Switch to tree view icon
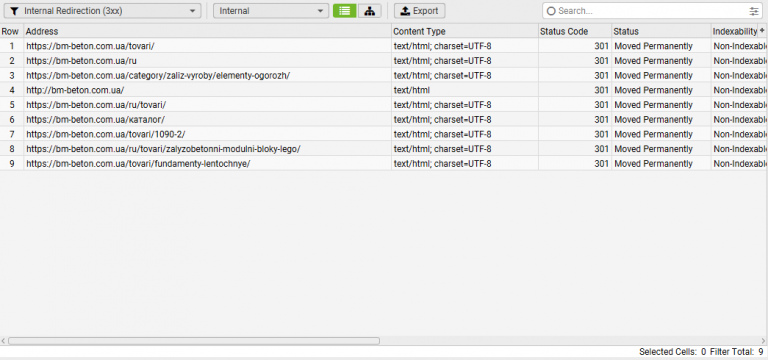This screenshot has width=768, height=360. [370, 11]
